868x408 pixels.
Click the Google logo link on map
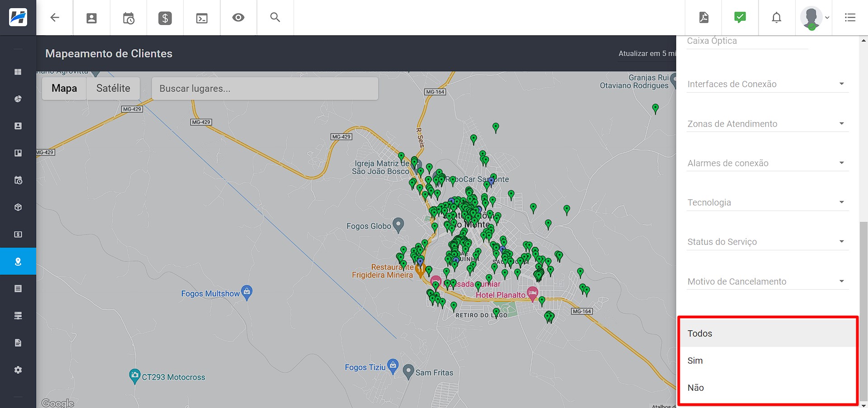[57, 403]
